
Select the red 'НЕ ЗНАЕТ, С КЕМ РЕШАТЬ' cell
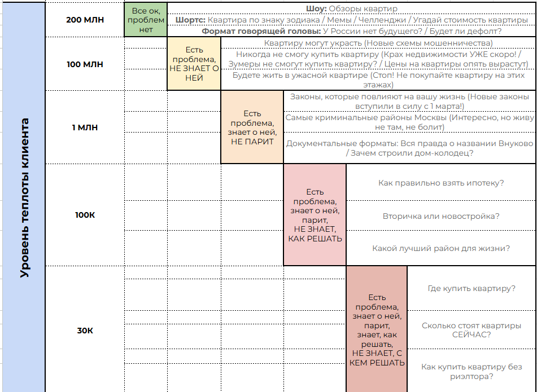[377, 330]
